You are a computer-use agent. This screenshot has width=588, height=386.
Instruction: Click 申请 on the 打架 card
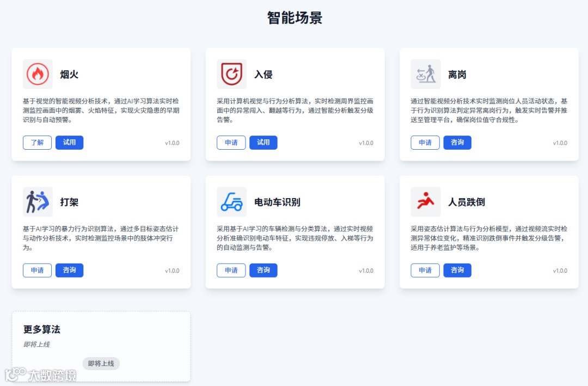coord(37,270)
